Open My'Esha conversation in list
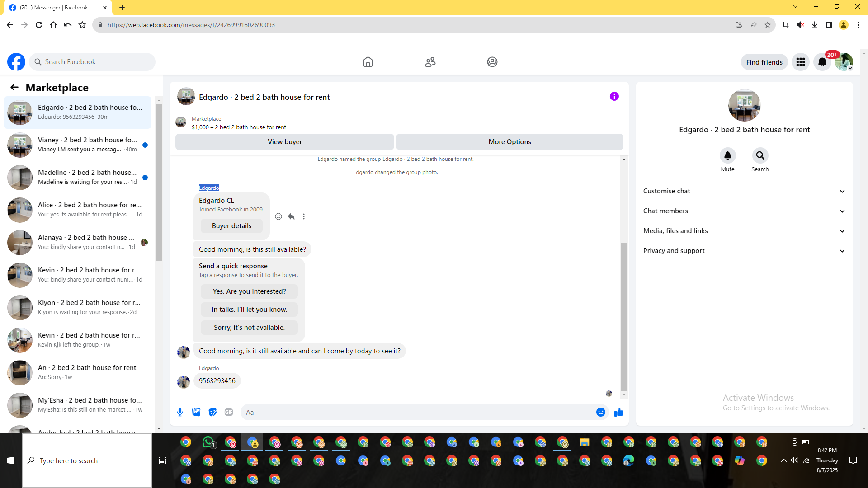 click(x=78, y=405)
